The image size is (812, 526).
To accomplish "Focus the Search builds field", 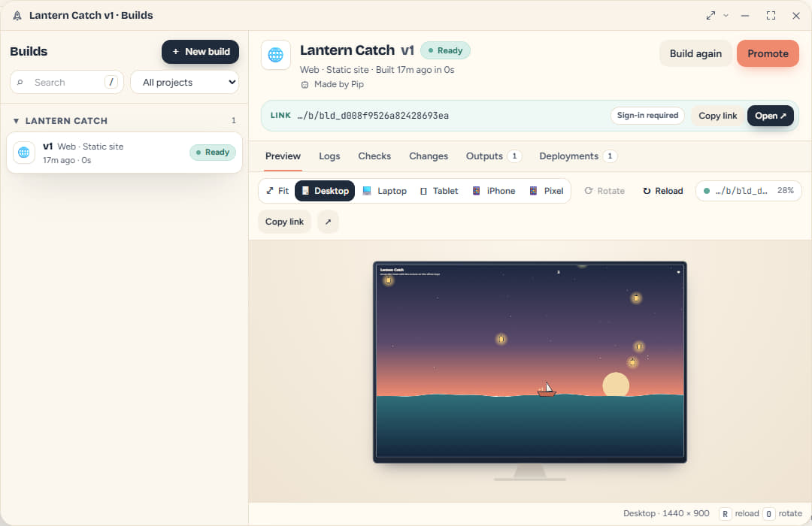I will 67,83.
